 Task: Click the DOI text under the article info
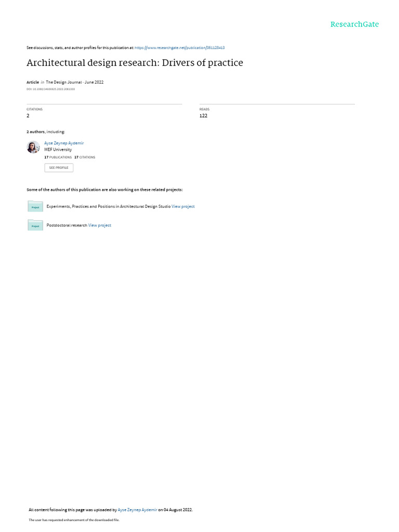click(50, 89)
